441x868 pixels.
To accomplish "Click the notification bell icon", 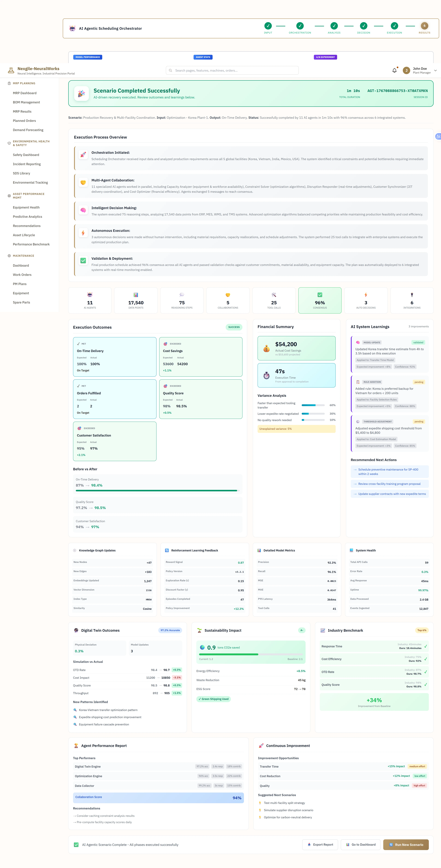I will (x=394, y=70).
